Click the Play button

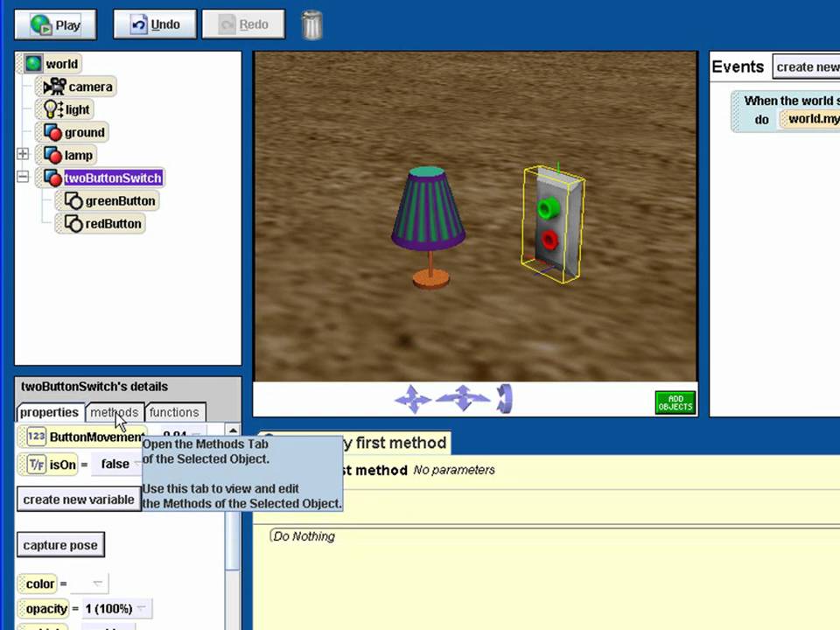[56, 24]
